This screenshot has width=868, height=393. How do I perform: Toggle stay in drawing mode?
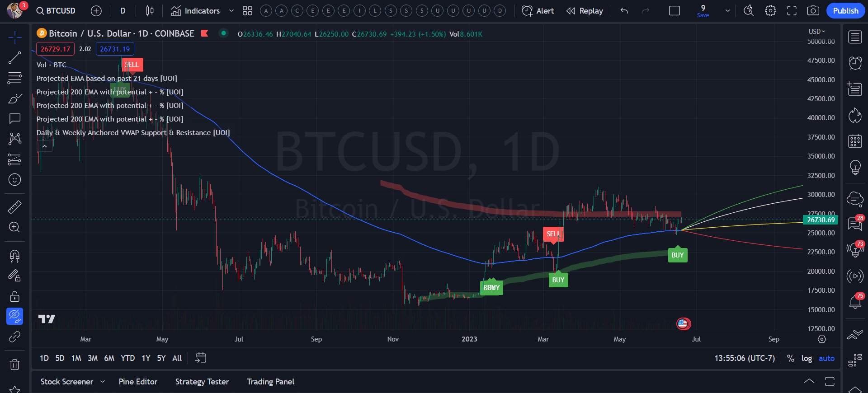click(14, 276)
